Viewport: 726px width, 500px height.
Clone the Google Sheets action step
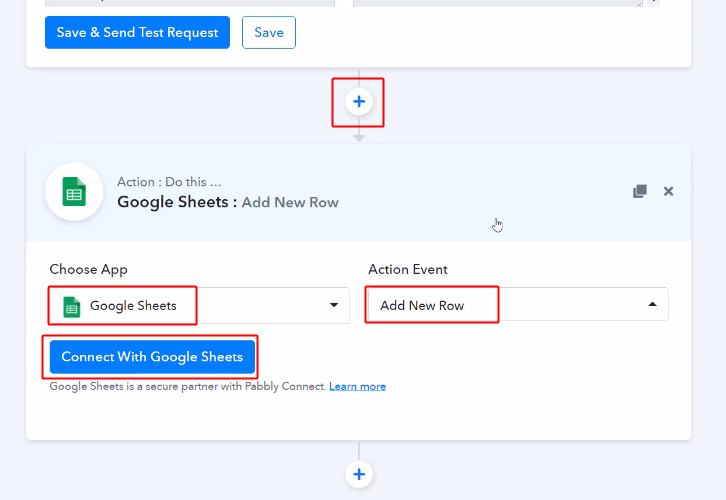[x=640, y=191]
